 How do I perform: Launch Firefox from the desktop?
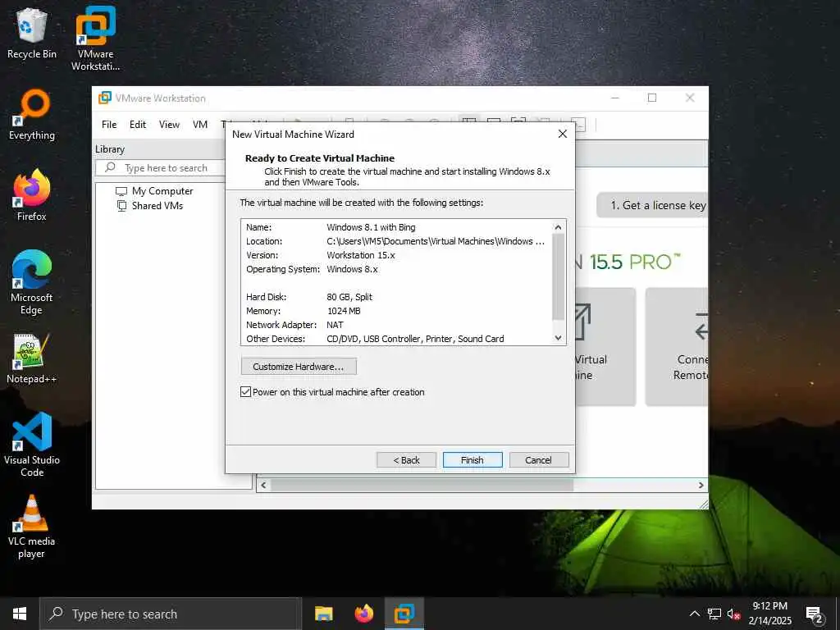(x=32, y=195)
